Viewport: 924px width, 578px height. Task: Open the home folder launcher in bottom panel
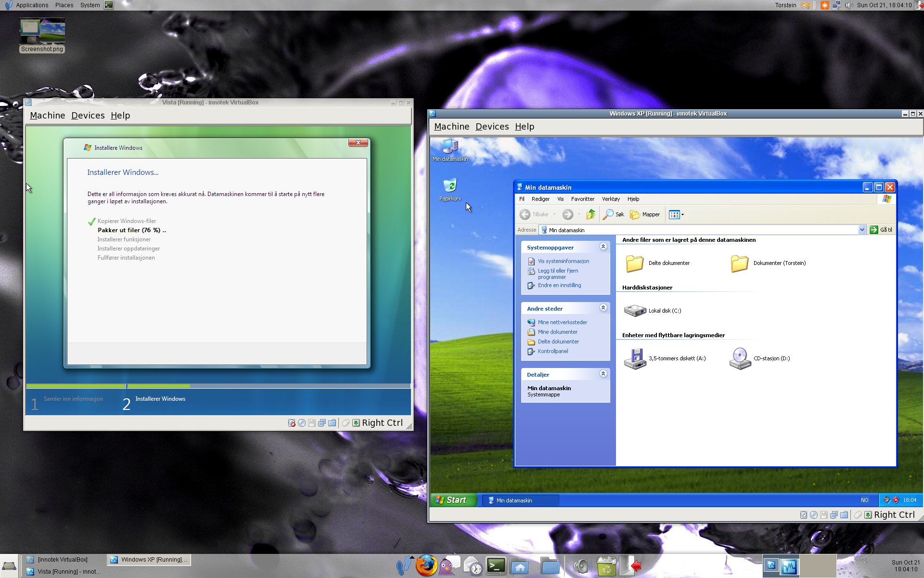tap(520, 566)
